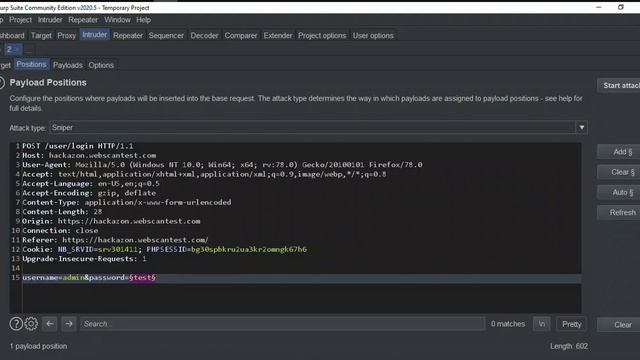Toggle the \n non-printable characters button
Viewport: 640px width, 360px height.
(542, 324)
